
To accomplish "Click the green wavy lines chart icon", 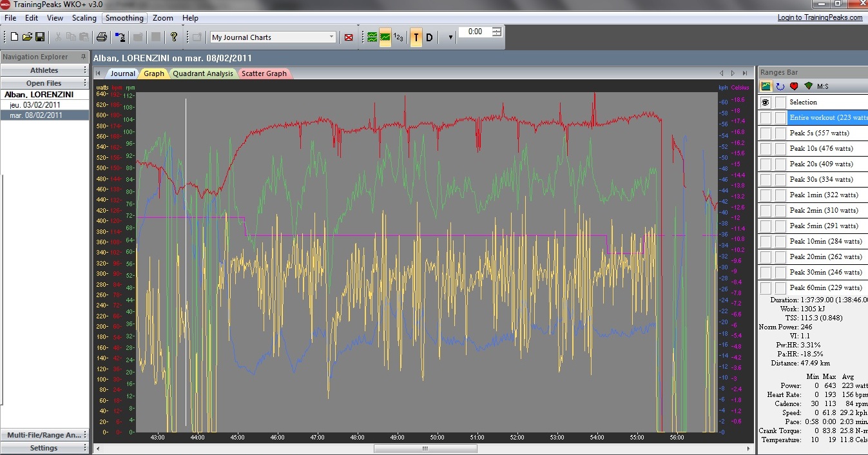I will coord(372,37).
